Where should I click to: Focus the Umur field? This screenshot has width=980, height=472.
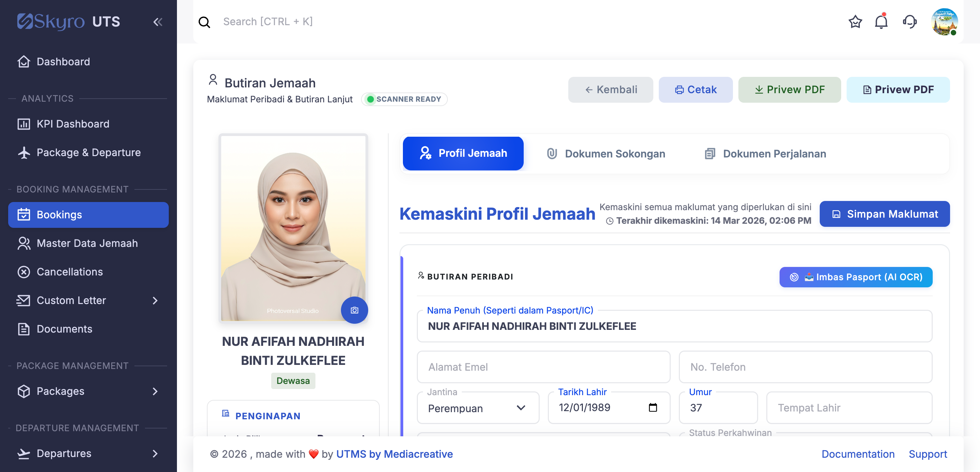tap(718, 408)
